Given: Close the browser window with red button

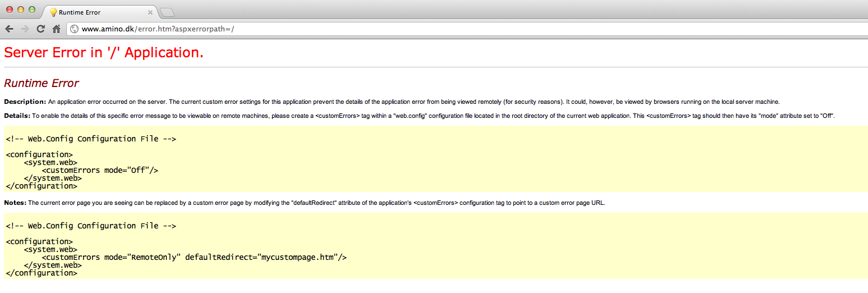Looking at the screenshot, I should [x=10, y=10].
